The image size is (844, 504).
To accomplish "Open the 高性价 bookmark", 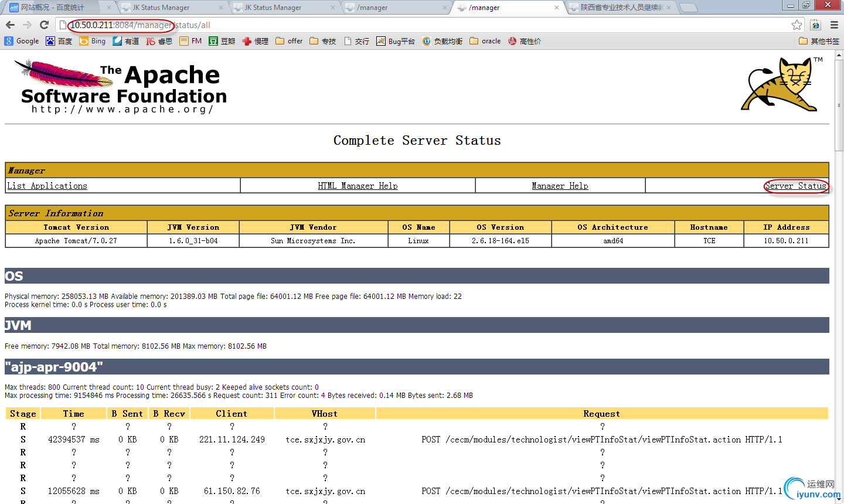I will point(525,41).
